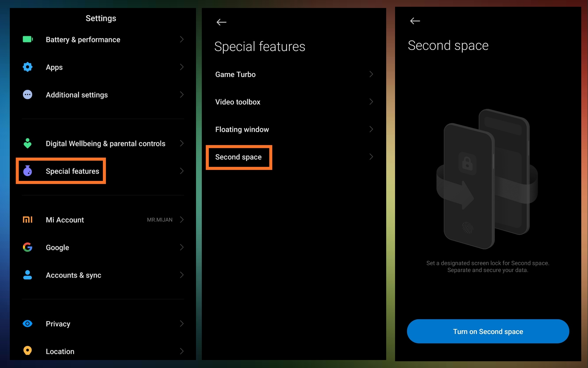Click back arrow on Special features screen
588x368 pixels.
pyautogui.click(x=221, y=22)
